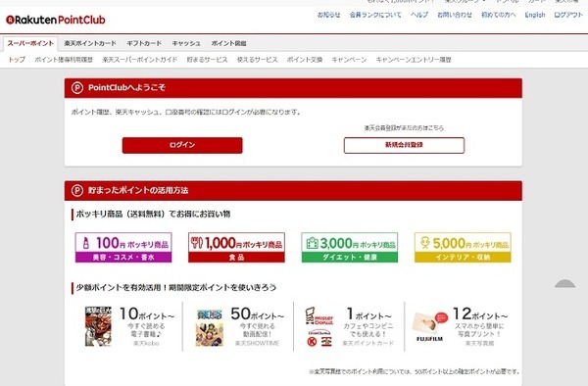Switch to the スーパーポイント tab

30,43
